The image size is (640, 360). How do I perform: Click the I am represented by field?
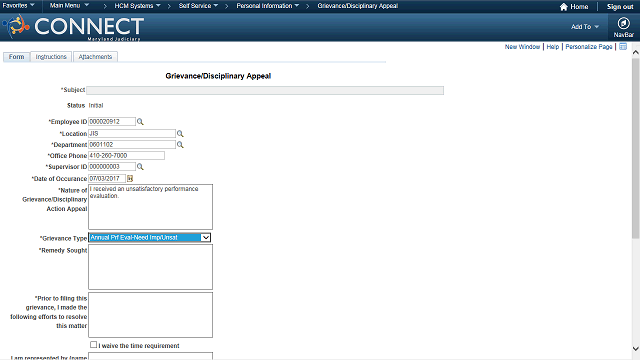[150, 356]
